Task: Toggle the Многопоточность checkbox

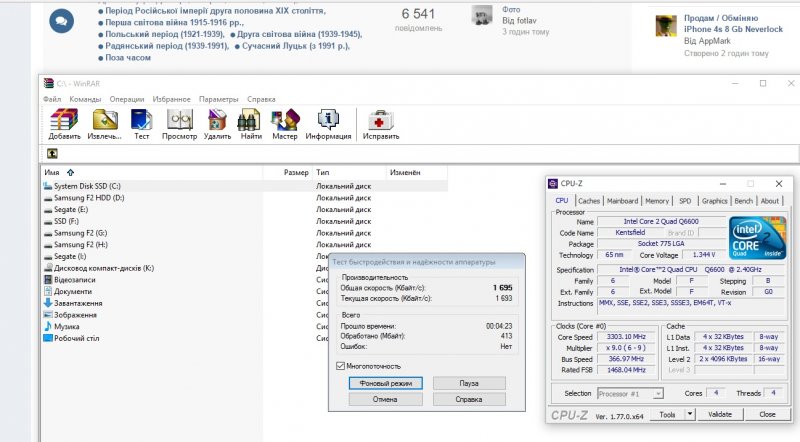Action: [341, 366]
